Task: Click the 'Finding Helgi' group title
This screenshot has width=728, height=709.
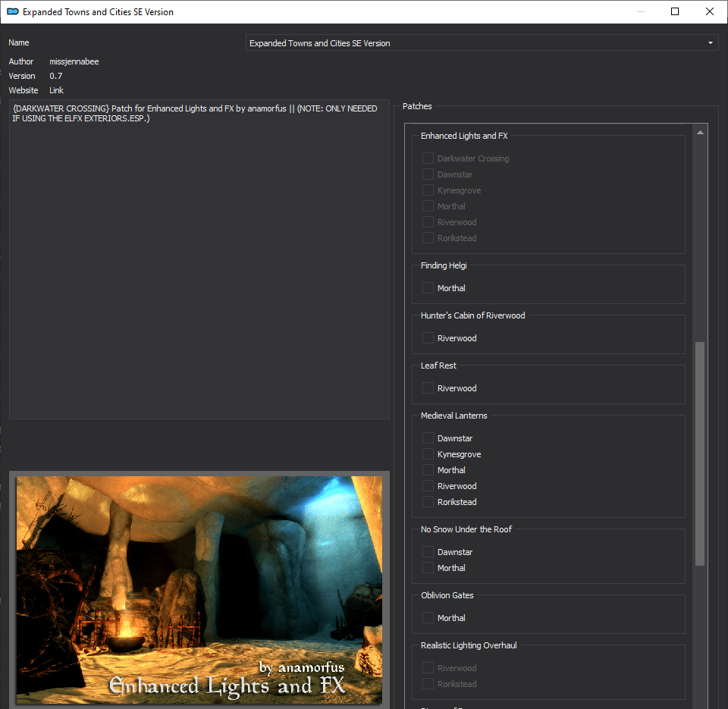Action: (x=444, y=265)
